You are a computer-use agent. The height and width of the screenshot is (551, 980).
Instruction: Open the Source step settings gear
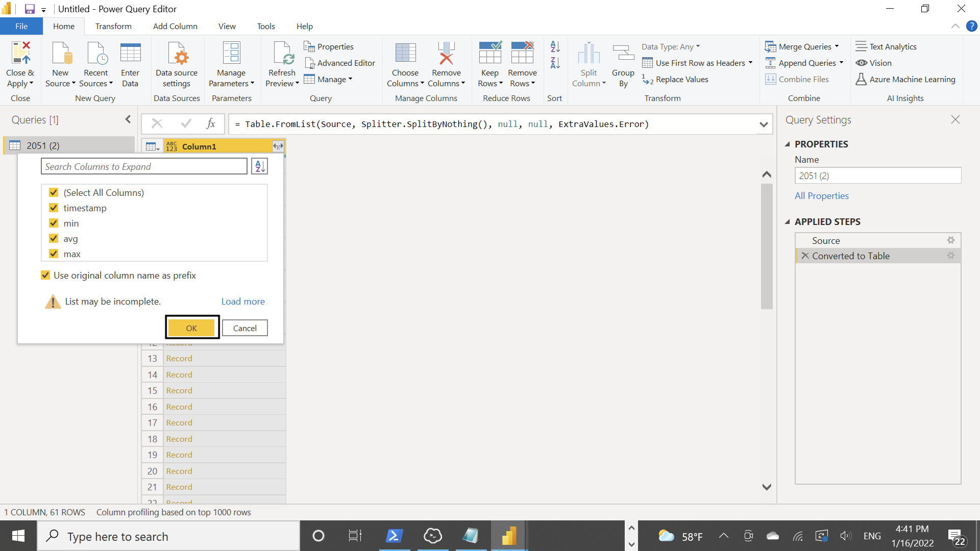tap(951, 240)
